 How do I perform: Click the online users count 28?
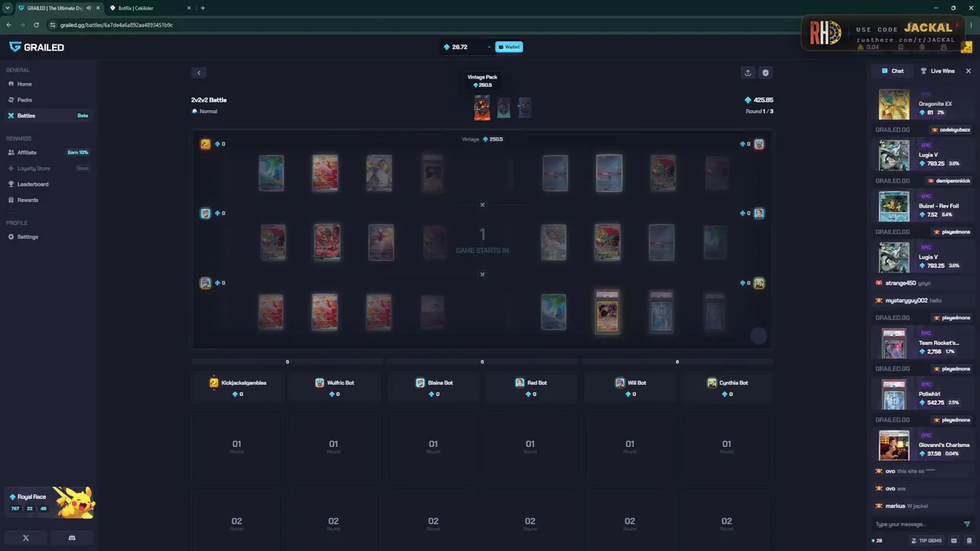877,541
